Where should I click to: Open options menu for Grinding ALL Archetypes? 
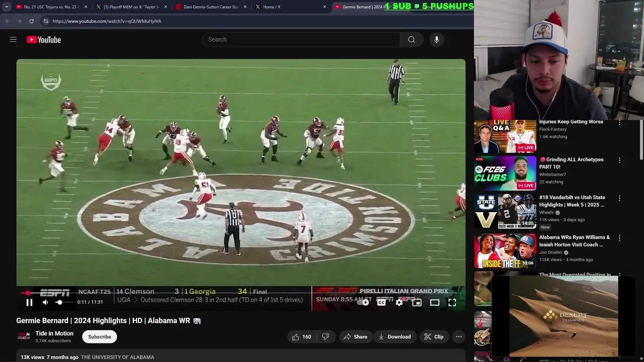tap(619, 160)
